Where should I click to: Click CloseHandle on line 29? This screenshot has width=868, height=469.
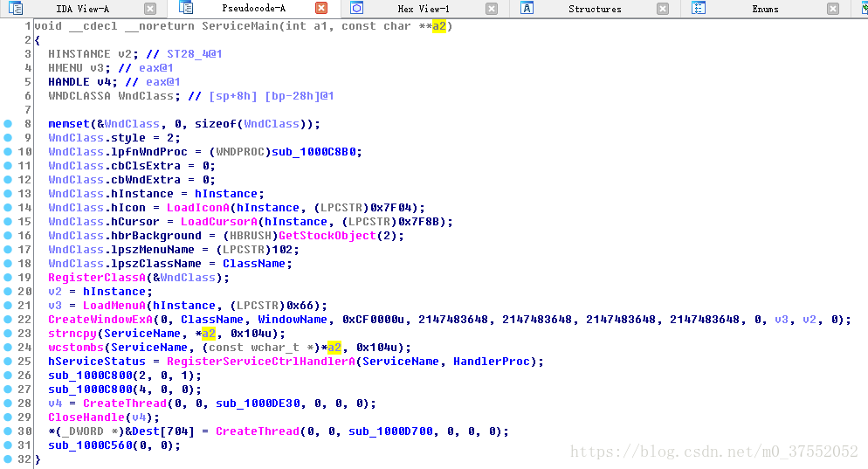tap(86, 417)
